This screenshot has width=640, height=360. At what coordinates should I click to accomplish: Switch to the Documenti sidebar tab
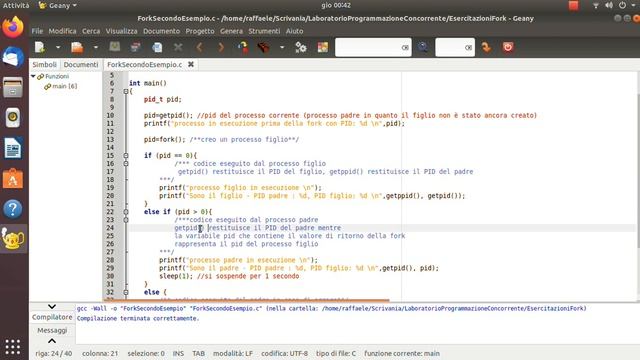81,64
